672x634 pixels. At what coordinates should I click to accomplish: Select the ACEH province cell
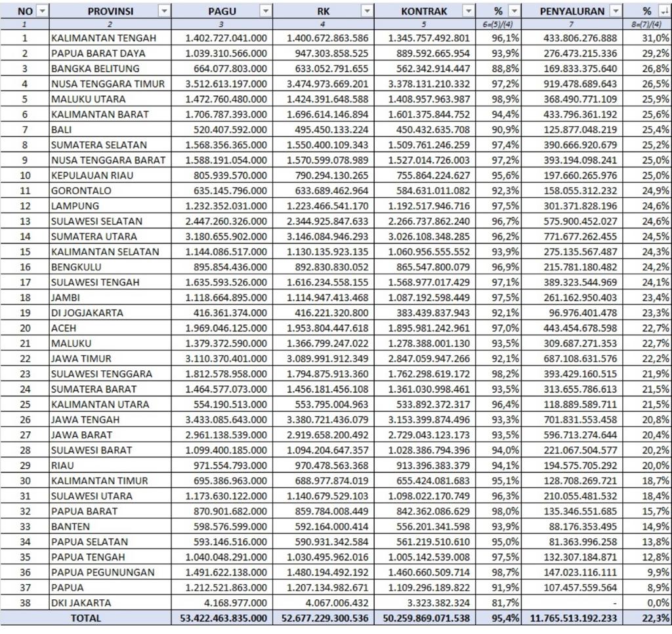(x=109, y=328)
